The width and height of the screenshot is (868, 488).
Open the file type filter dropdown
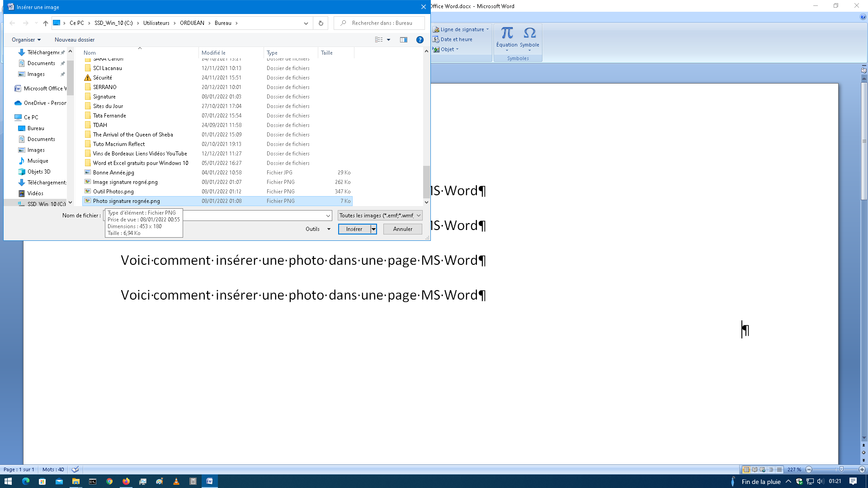(x=380, y=216)
